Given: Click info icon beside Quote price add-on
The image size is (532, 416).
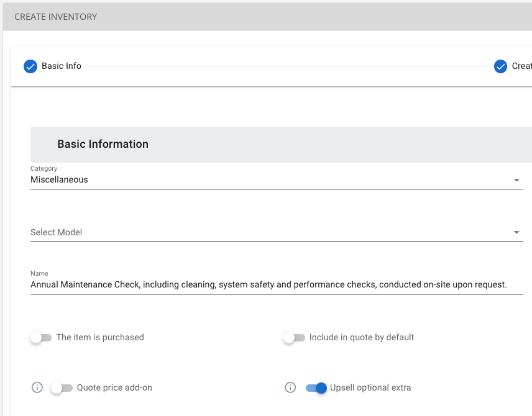Looking at the screenshot, I should (37, 387).
